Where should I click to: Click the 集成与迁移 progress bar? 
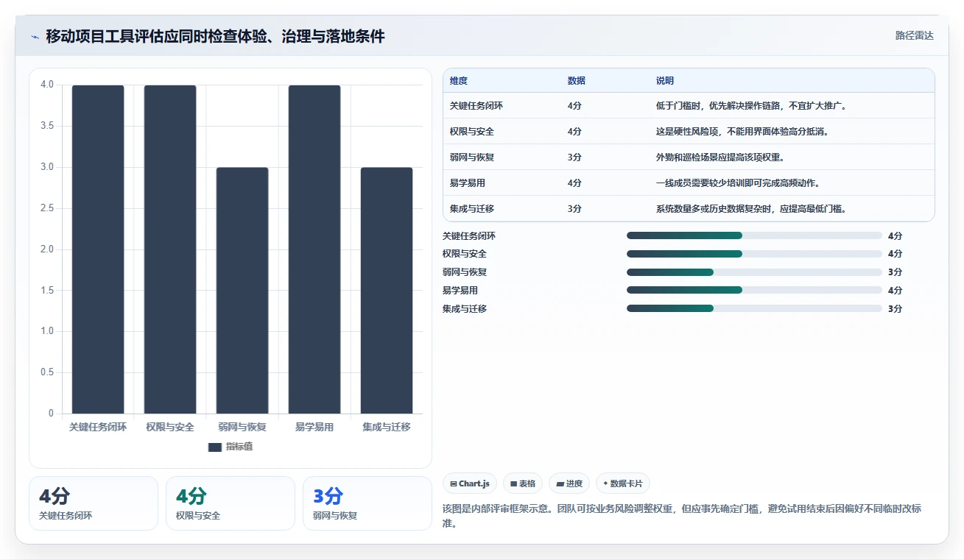point(754,308)
